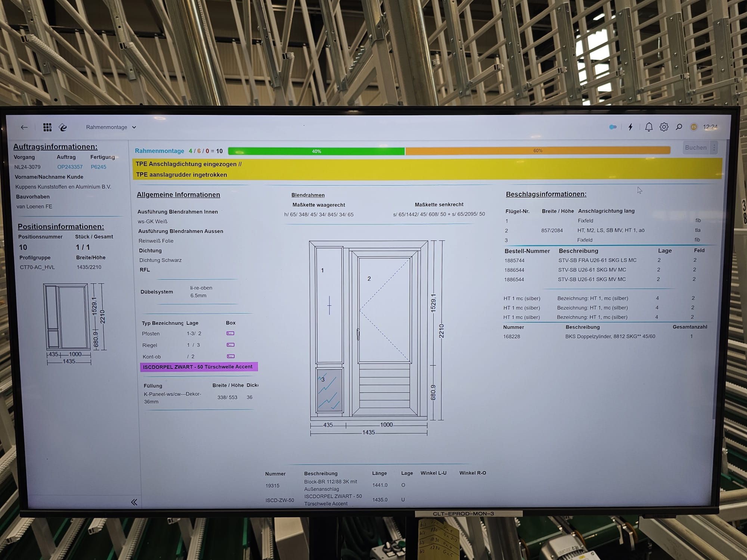Click the small frame drawing thumbnail
747x560 pixels.
point(67,317)
